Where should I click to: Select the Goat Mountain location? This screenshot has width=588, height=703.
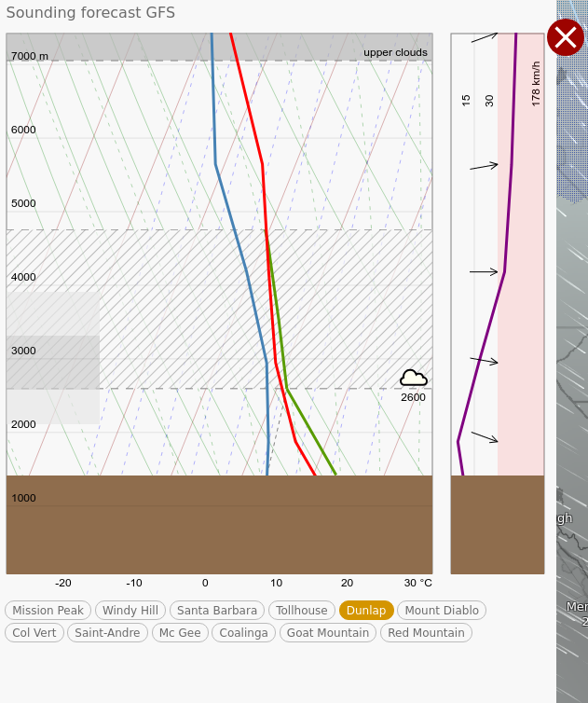[328, 633]
